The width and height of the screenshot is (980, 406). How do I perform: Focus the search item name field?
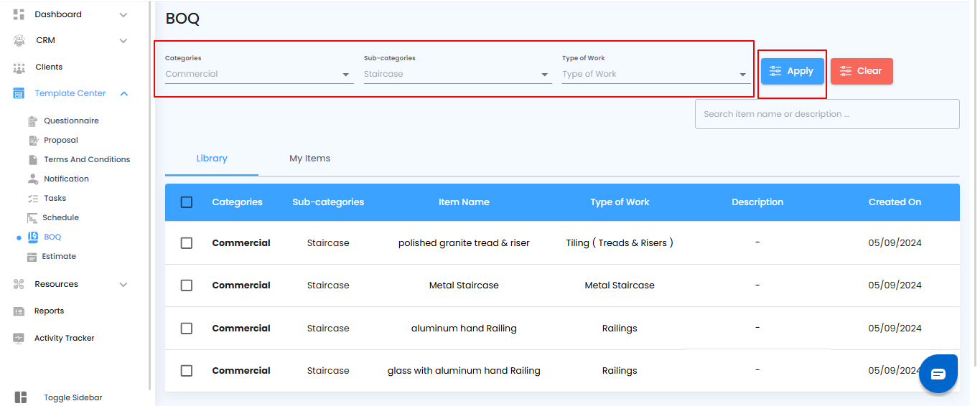827,114
